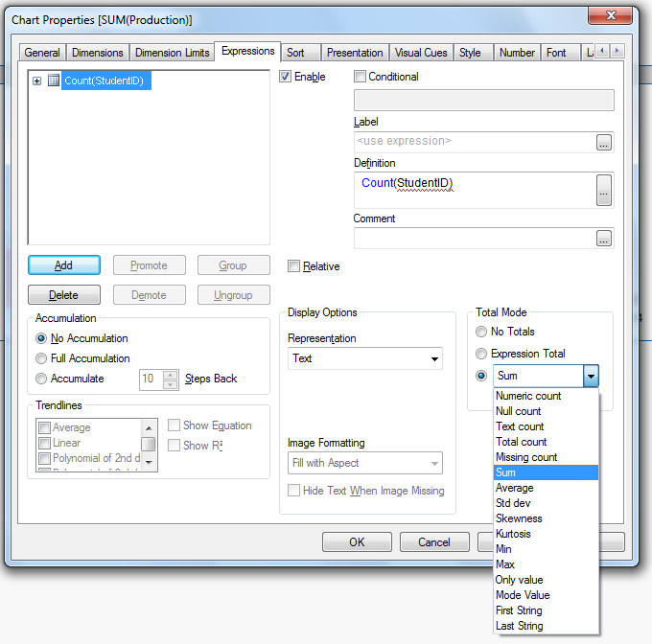This screenshot has height=644, width=652.
Task: Switch to the Number tab
Action: point(517,53)
